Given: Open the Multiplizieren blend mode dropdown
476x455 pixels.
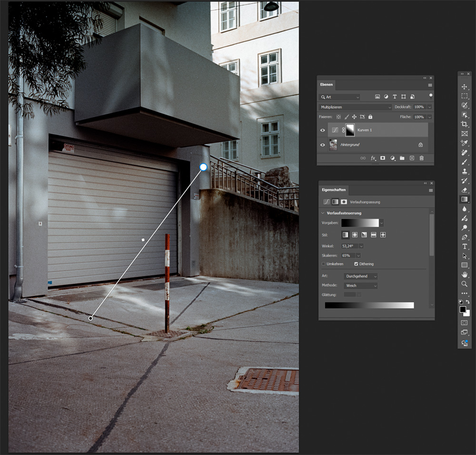Looking at the screenshot, I should point(356,107).
